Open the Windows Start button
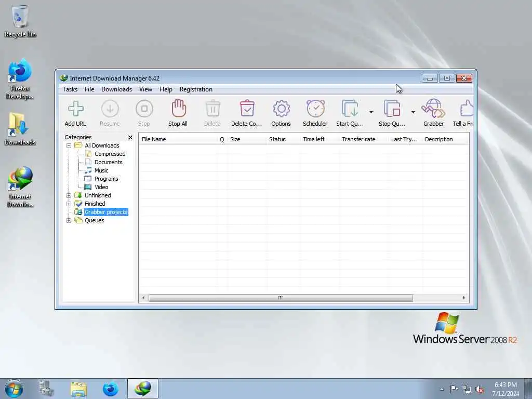The width and height of the screenshot is (532, 399). pyautogui.click(x=14, y=389)
